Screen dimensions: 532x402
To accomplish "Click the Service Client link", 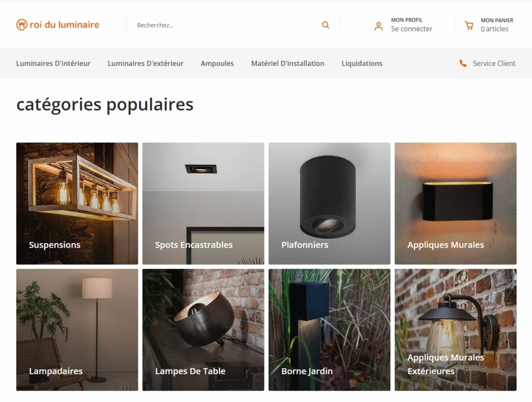I will pyautogui.click(x=494, y=63).
